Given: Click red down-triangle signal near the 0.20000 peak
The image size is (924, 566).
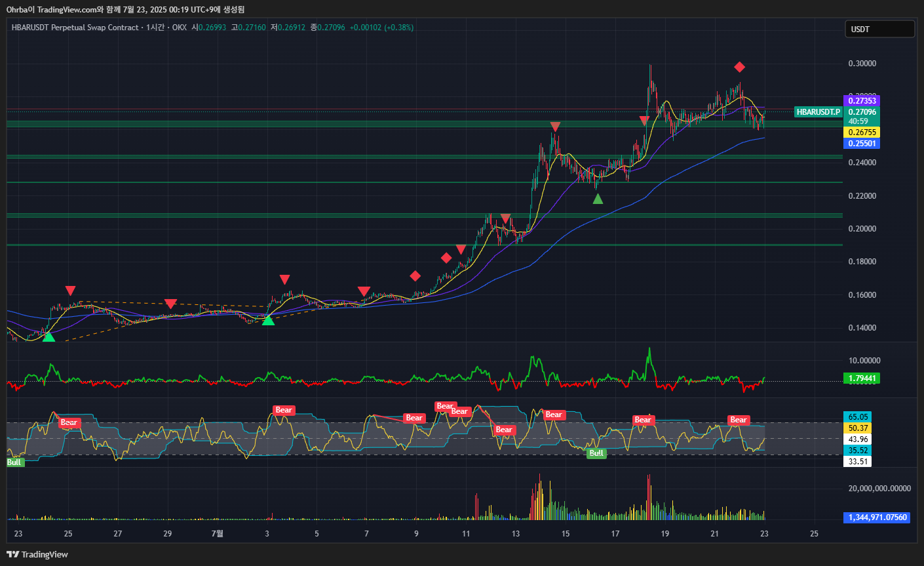Looking at the screenshot, I should coord(505,218).
